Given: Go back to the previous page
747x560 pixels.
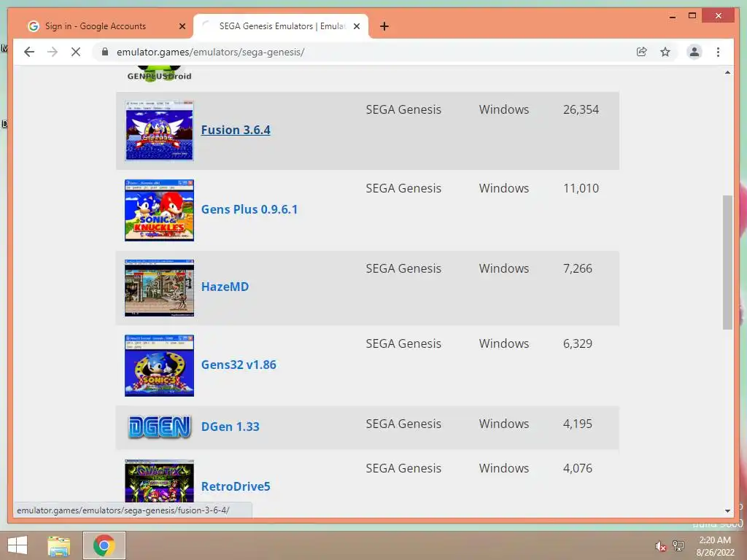Looking at the screenshot, I should pyautogui.click(x=29, y=52).
